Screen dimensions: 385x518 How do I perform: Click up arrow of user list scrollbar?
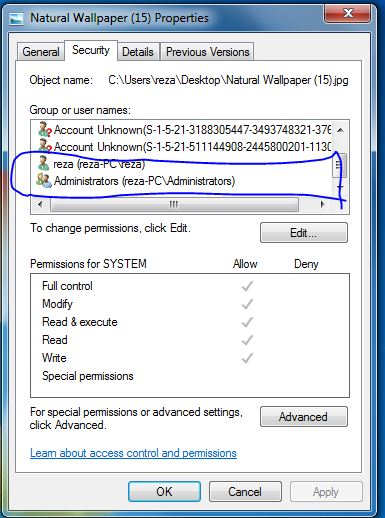click(x=340, y=130)
